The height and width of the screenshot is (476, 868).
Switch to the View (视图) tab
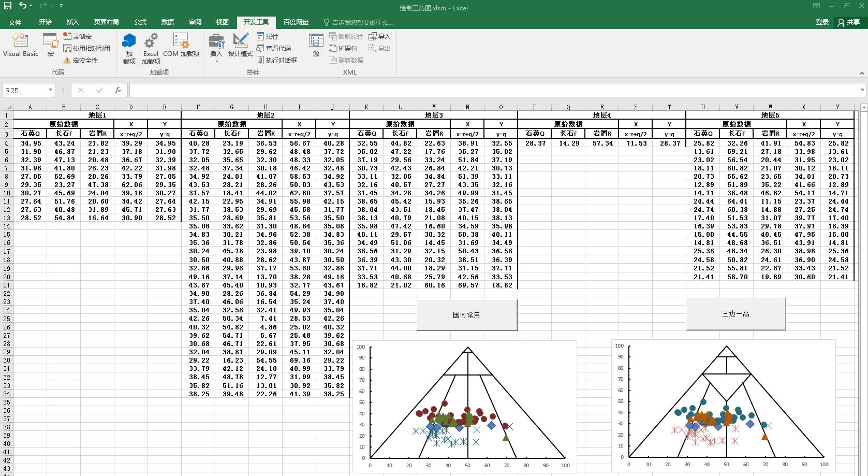click(223, 22)
